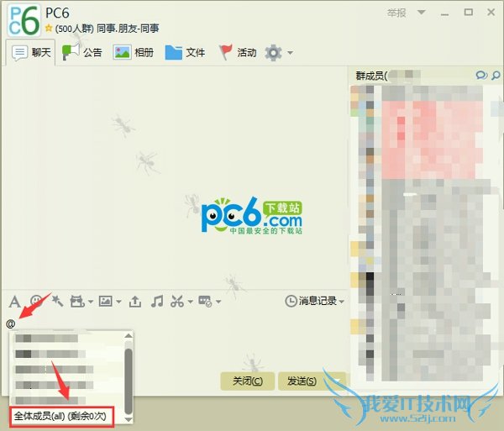This screenshot has width=504, height=431.
Task: Click the PC6 group name title
Action: [x=57, y=13]
